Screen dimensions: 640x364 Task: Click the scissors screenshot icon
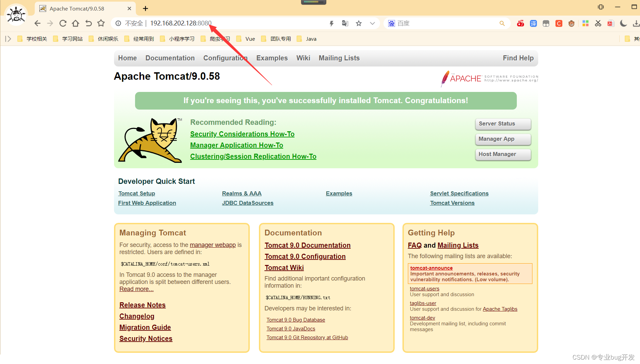tap(598, 23)
